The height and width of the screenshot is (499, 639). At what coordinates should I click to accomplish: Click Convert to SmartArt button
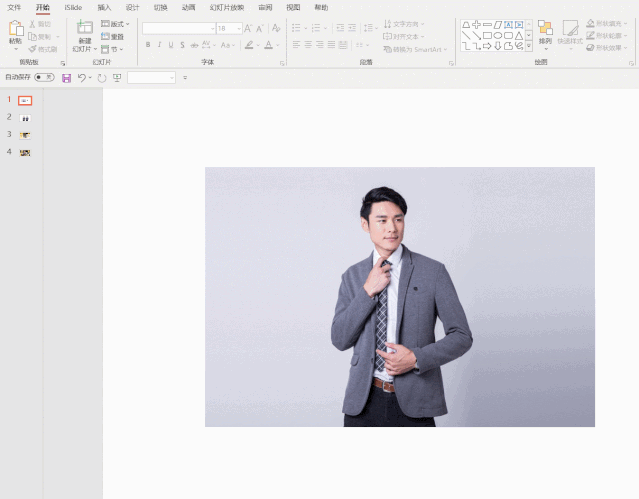tap(415, 49)
